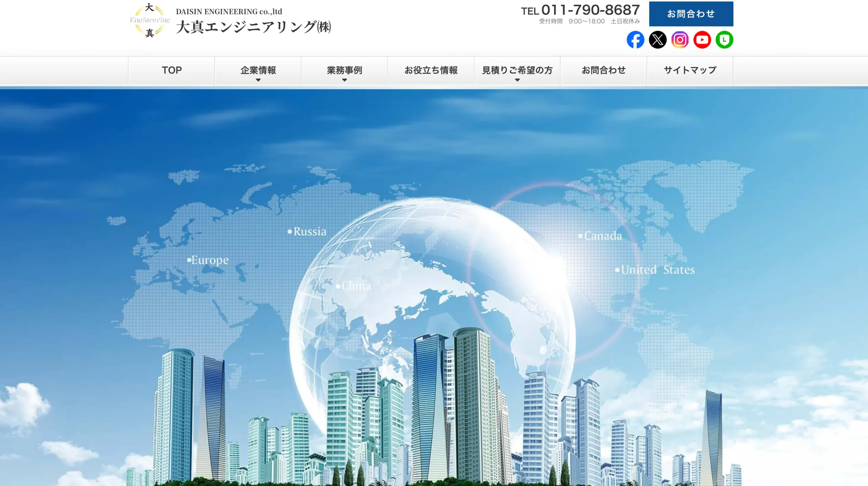
Task: Click the blue お問合わせ header button
Action: pos(691,14)
